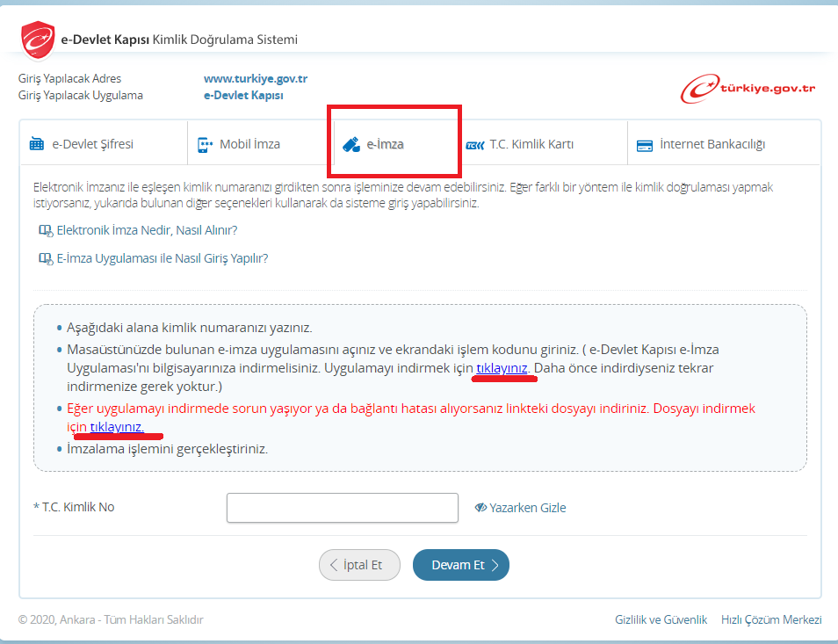Click the '© 2020, Ankara - Tüm Hakları Saklıdır' footer text
The image size is (838, 644).
click(111, 620)
